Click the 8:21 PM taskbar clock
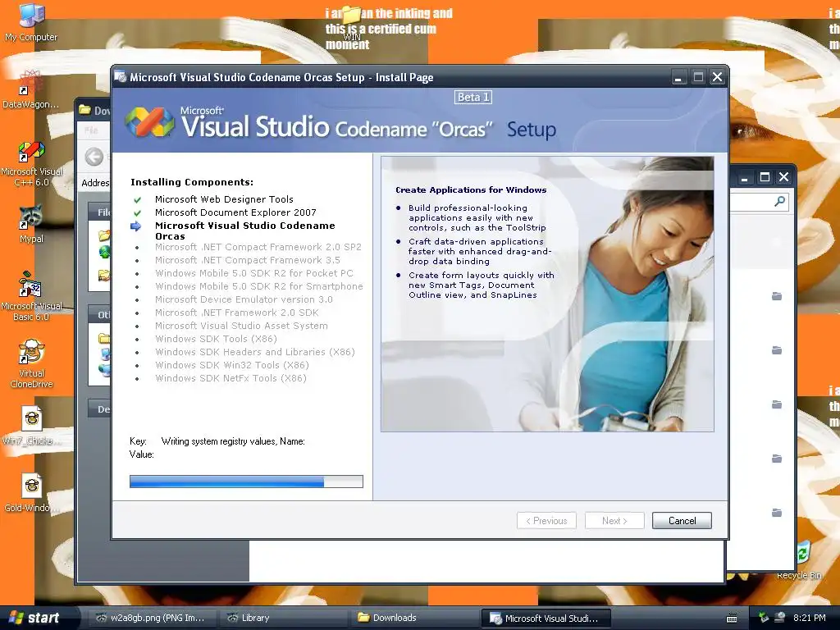 (x=809, y=618)
